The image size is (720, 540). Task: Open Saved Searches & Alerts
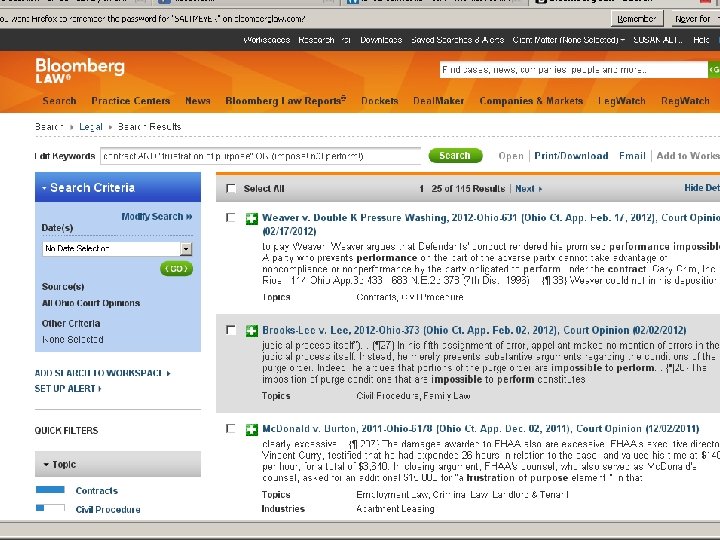click(x=457, y=40)
